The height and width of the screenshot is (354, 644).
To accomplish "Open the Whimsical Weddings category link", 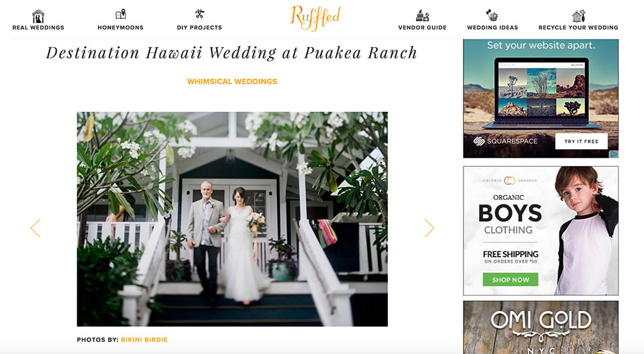I will pyautogui.click(x=232, y=82).
